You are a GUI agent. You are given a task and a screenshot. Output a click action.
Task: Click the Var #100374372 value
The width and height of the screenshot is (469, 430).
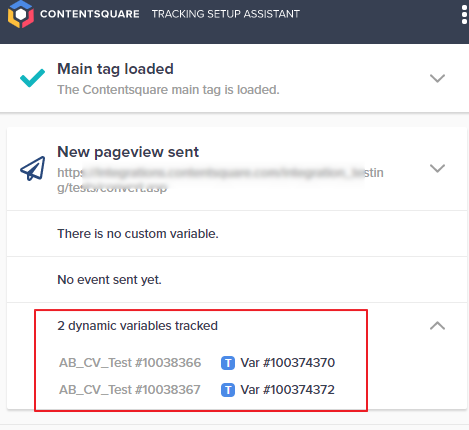coord(288,390)
